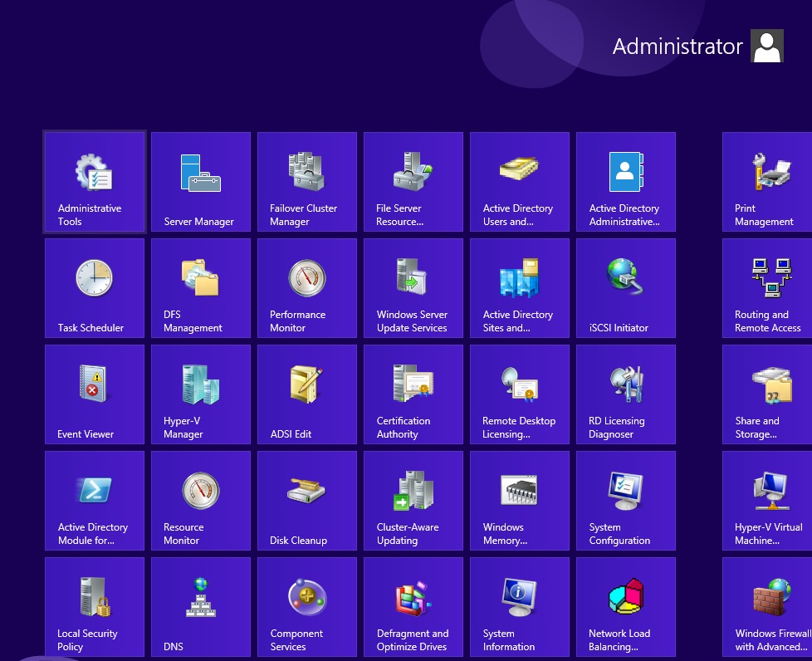This screenshot has width=812, height=661.
Task: Open Active Directory Users and Computers
Action: pos(519,182)
